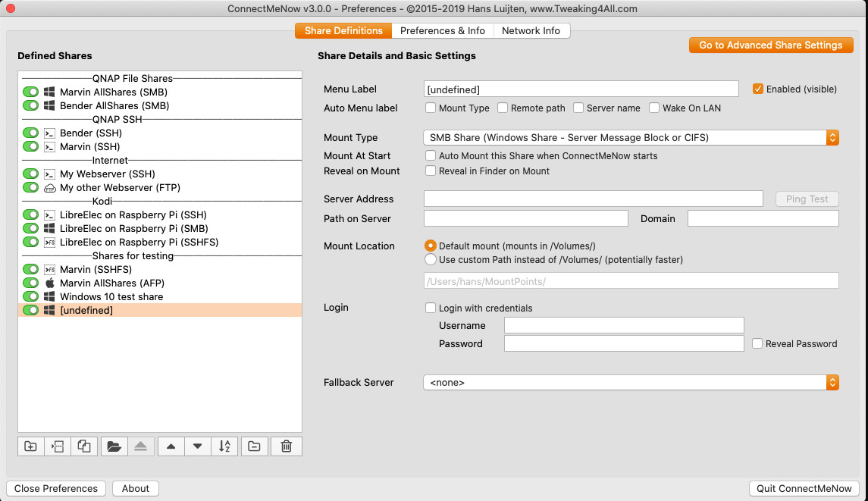
Task: Click the eject unmount icon
Action: 140,446
